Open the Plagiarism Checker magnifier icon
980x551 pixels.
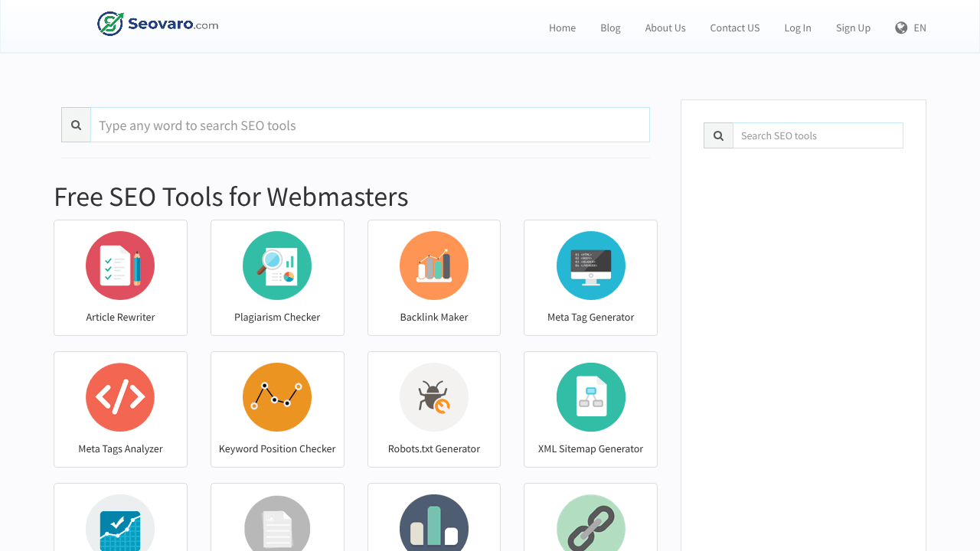277,266
